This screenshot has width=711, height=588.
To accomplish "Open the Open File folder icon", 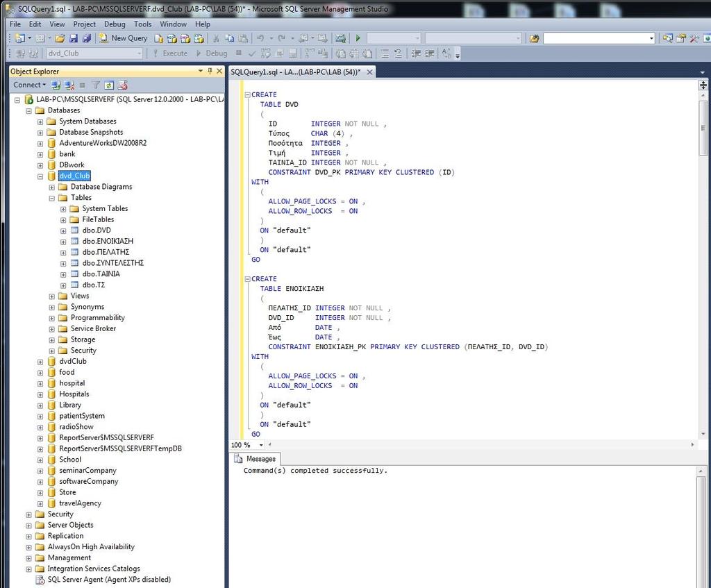I will 60,39.
